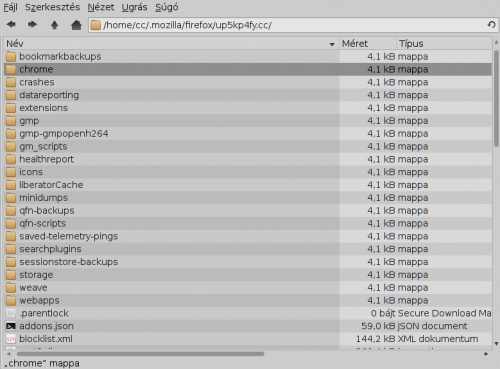Go back with the left arrow button
Screen dimensions: 500x369
(x=11, y=24)
